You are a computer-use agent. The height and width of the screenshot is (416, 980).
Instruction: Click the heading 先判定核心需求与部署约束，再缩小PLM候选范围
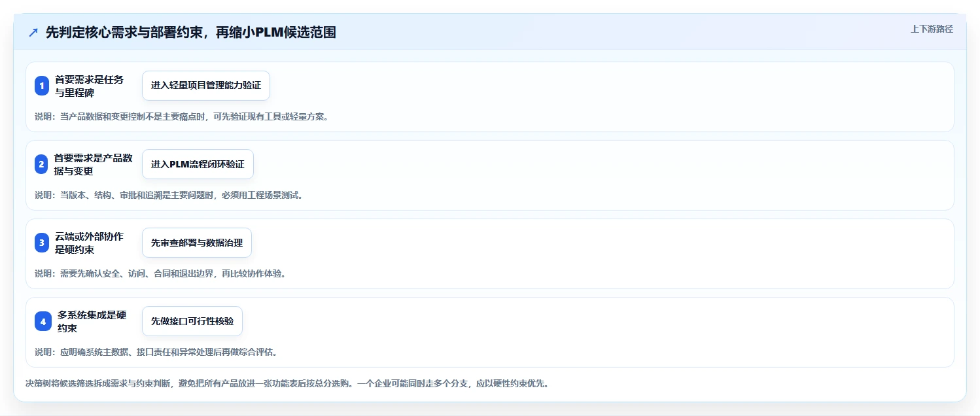point(191,32)
